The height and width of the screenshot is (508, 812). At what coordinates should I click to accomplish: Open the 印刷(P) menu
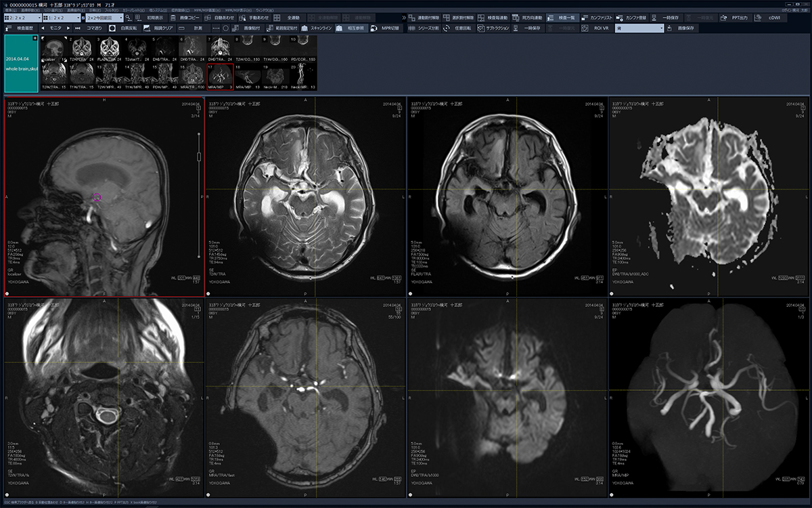(x=95, y=10)
